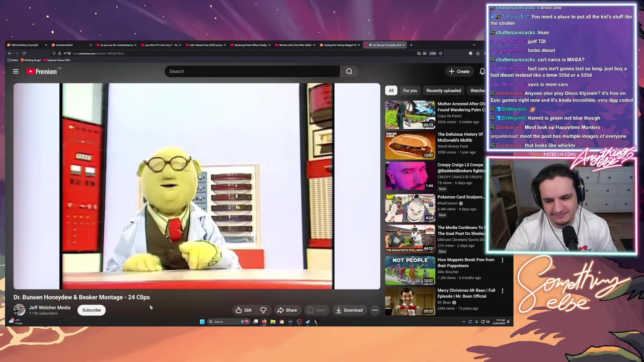Open How Muppets Break Free video thumbnail

(410, 270)
